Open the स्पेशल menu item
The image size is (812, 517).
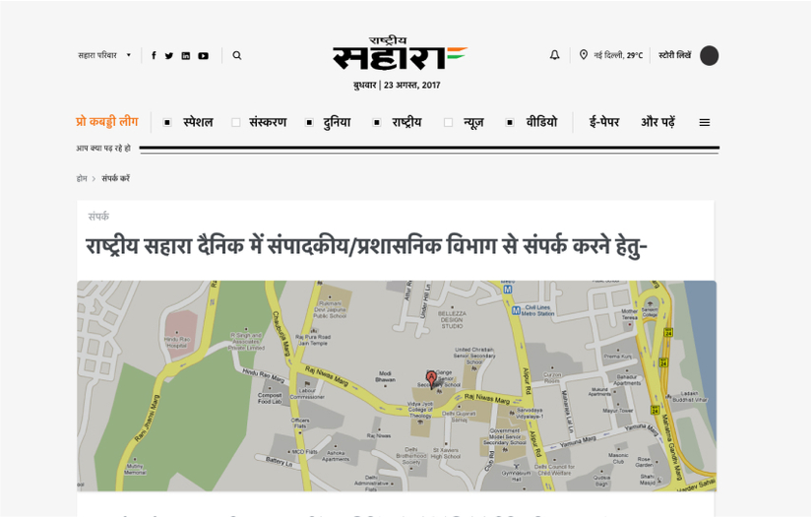[198, 122]
